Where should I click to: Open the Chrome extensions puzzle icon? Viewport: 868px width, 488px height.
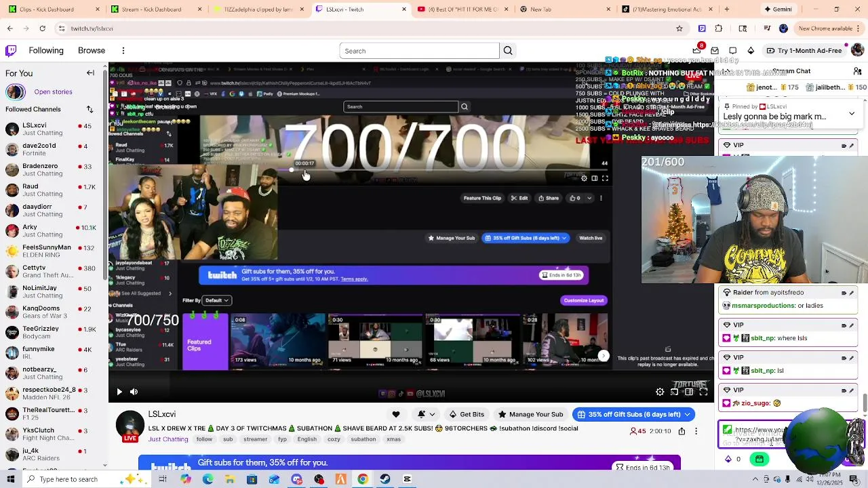(x=719, y=28)
